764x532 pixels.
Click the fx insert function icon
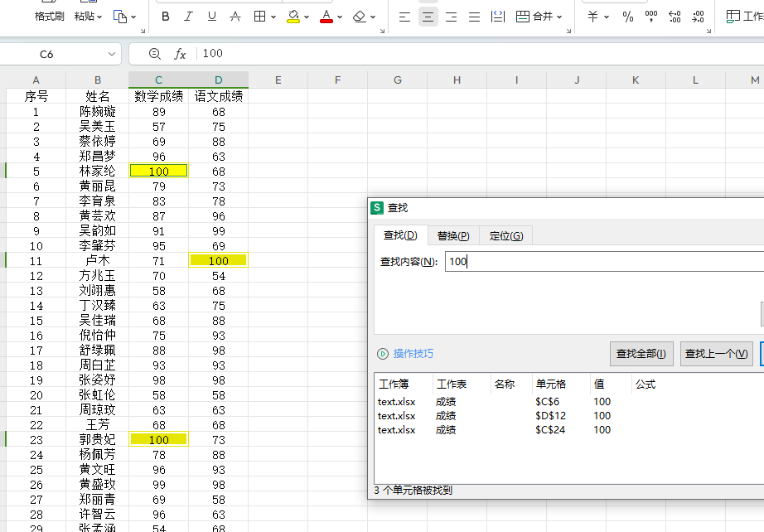(x=180, y=54)
